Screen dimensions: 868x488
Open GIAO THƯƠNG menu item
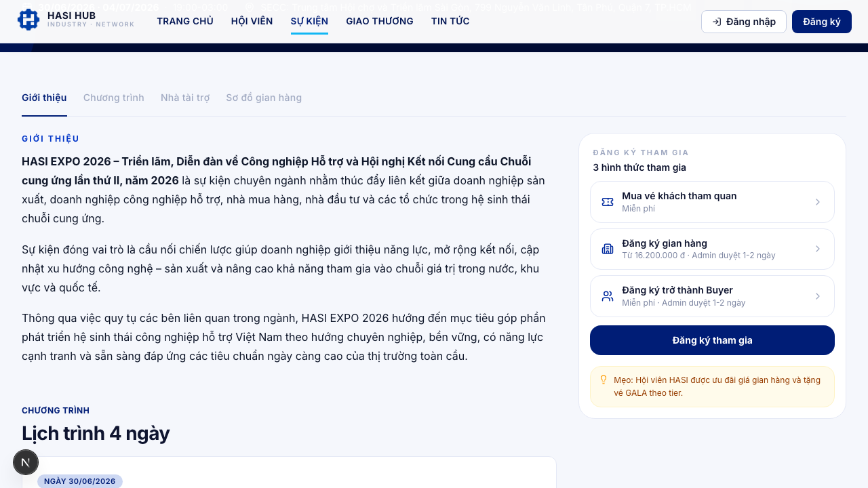pyautogui.click(x=380, y=21)
